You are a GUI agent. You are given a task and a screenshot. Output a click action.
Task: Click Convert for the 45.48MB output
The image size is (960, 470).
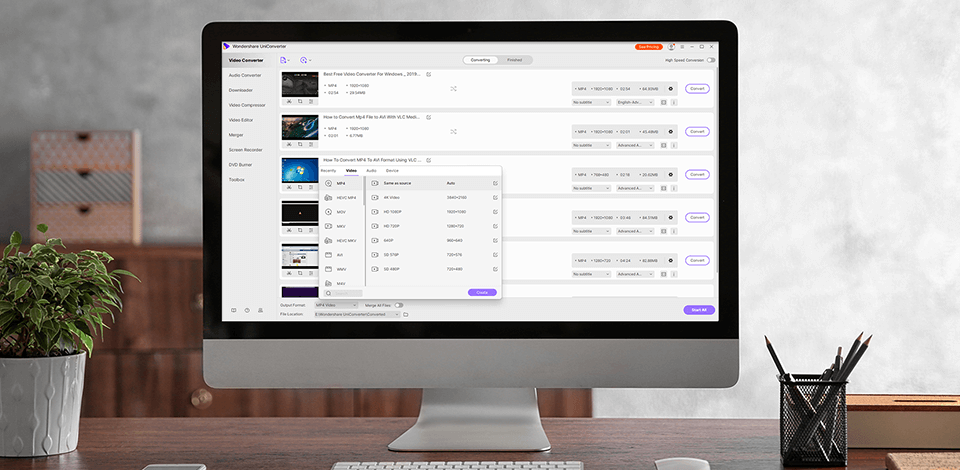click(x=697, y=132)
